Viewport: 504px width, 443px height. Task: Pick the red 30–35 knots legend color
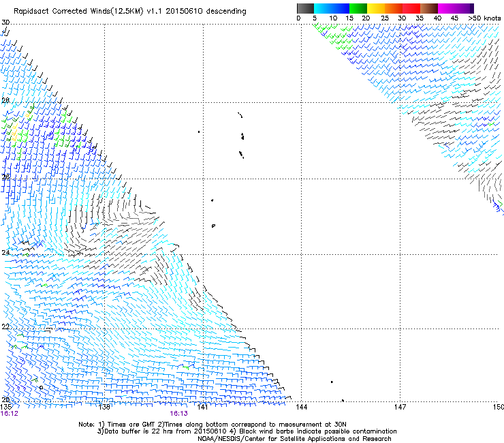click(x=411, y=8)
